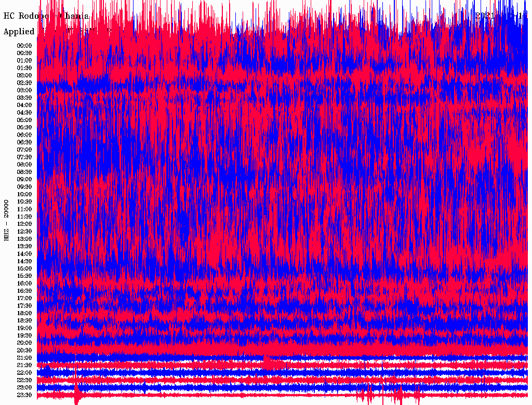Select the 03:00 row label
Viewport: 532px width, 405px height.
click(24, 90)
